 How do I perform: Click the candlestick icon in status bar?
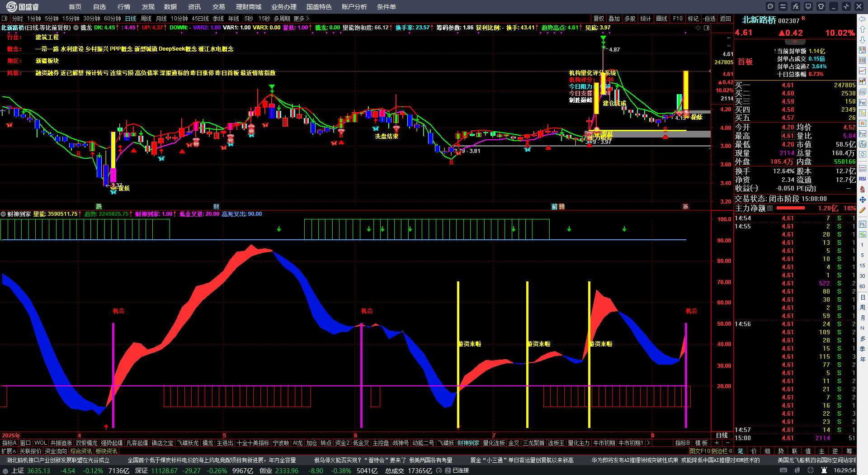coord(797,470)
